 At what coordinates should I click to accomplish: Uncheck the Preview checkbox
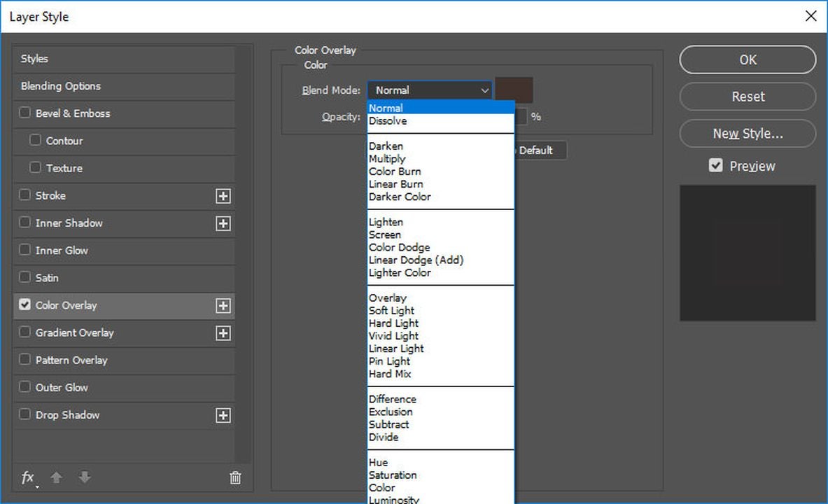click(x=715, y=166)
